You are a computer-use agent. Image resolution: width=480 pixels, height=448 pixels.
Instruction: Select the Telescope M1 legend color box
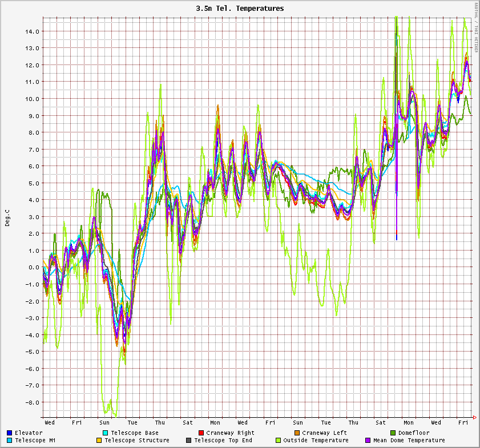pyautogui.click(x=10, y=441)
